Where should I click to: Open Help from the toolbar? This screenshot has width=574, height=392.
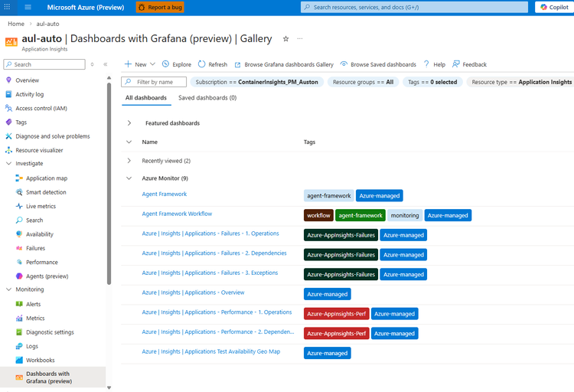pos(435,64)
